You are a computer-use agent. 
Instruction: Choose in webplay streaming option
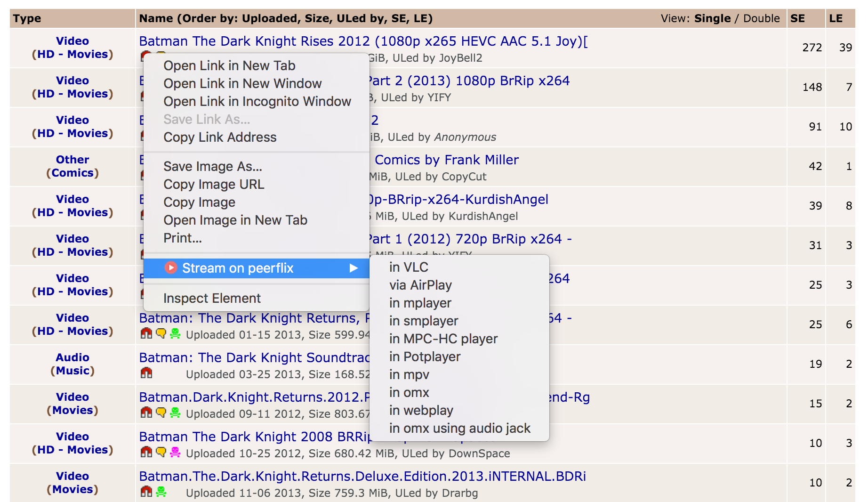(x=459, y=410)
